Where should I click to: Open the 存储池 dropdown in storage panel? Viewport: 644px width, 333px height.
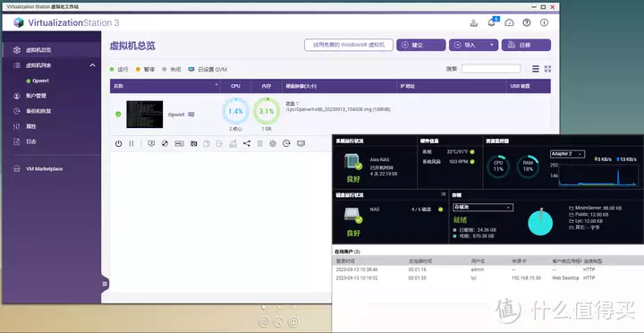[x=483, y=207]
